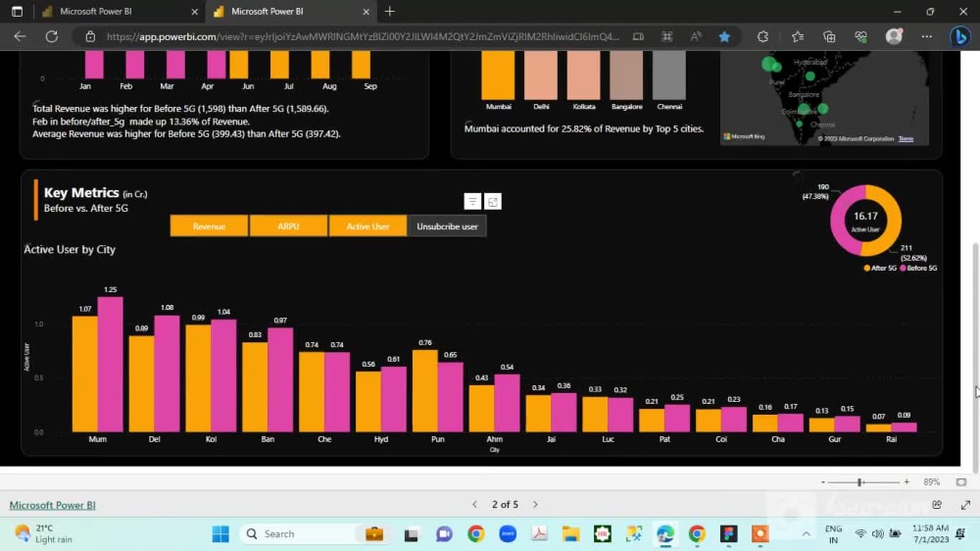Show hidden system tray icons
Screen dimensions: 980x551
click(807, 534)
